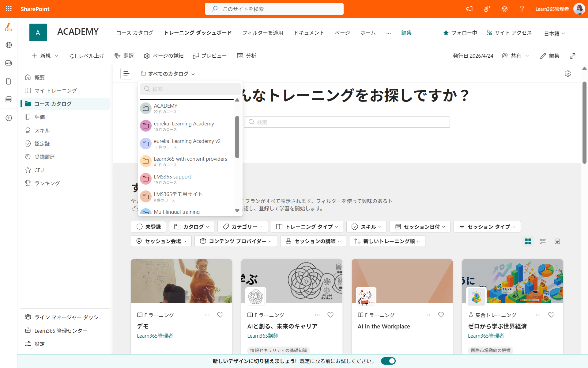
Task: Click the header people/contacts icon
Action: [487, 9]
